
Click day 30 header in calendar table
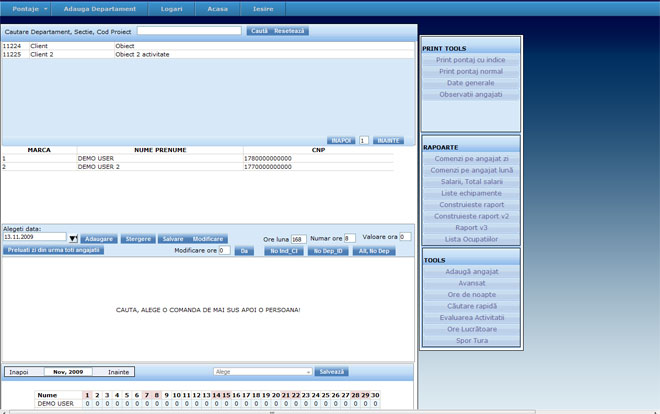pos(375,395)
